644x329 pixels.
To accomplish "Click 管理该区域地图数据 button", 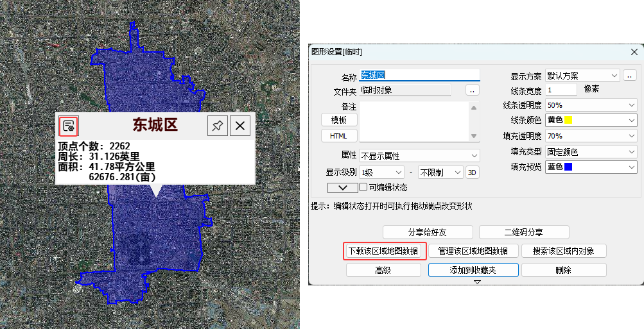I will point(473,251).
